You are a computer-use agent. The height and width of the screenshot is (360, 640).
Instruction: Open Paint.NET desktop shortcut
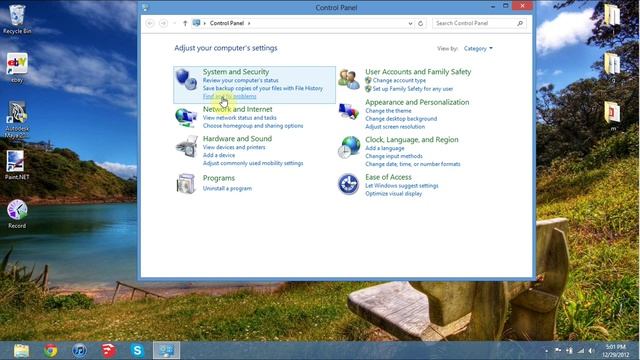point(17,165)
